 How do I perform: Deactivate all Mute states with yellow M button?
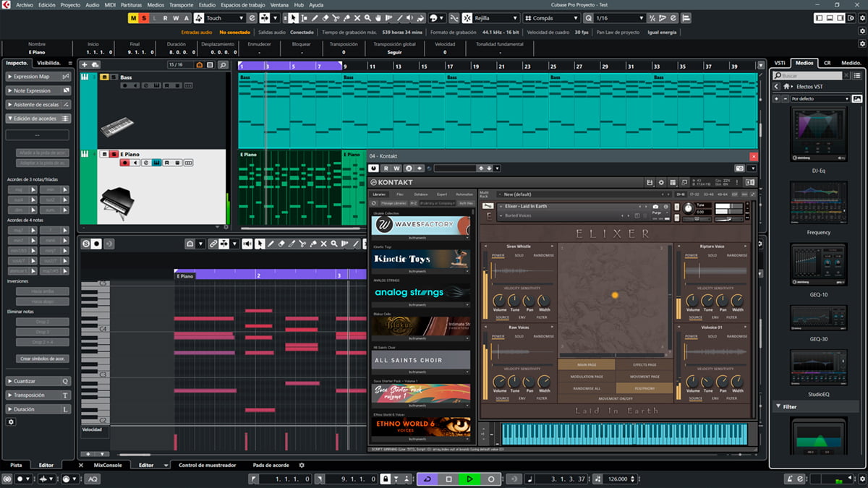click(134, 17)
